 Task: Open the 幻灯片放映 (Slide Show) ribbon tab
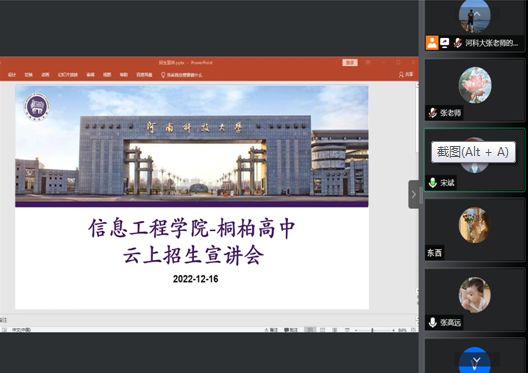click(x=67, y=74)
